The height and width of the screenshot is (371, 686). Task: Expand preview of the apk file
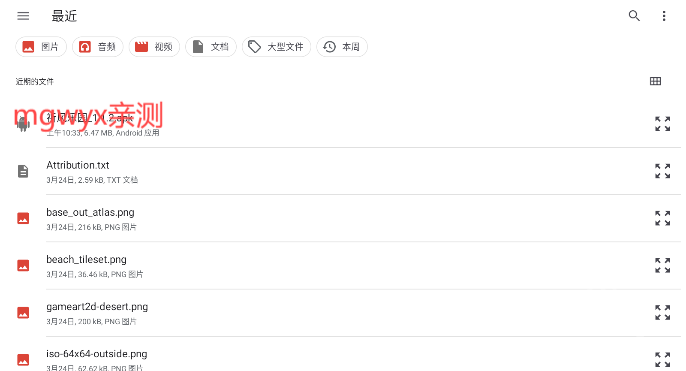pyautogui.click(x=662, y=124)
